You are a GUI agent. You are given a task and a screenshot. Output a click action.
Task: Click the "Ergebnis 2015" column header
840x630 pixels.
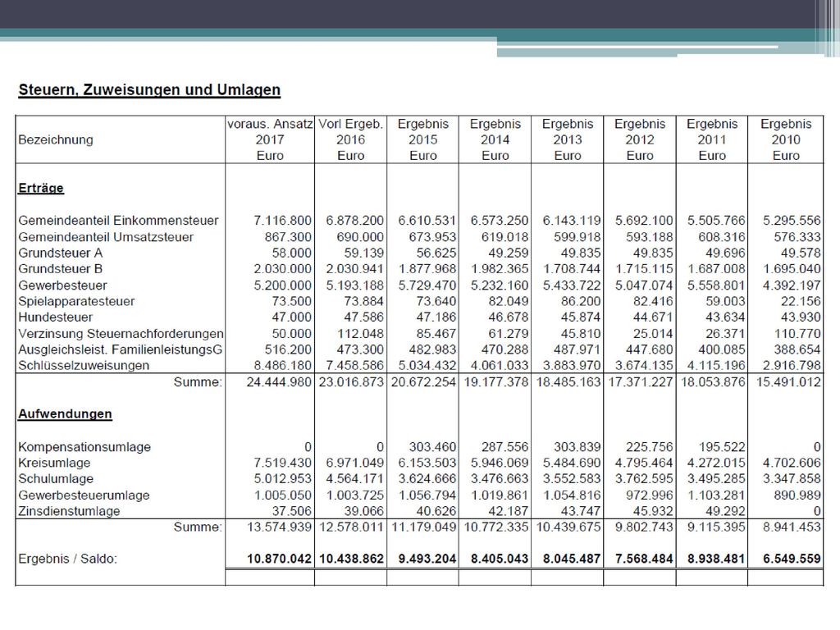coord(423,139)
